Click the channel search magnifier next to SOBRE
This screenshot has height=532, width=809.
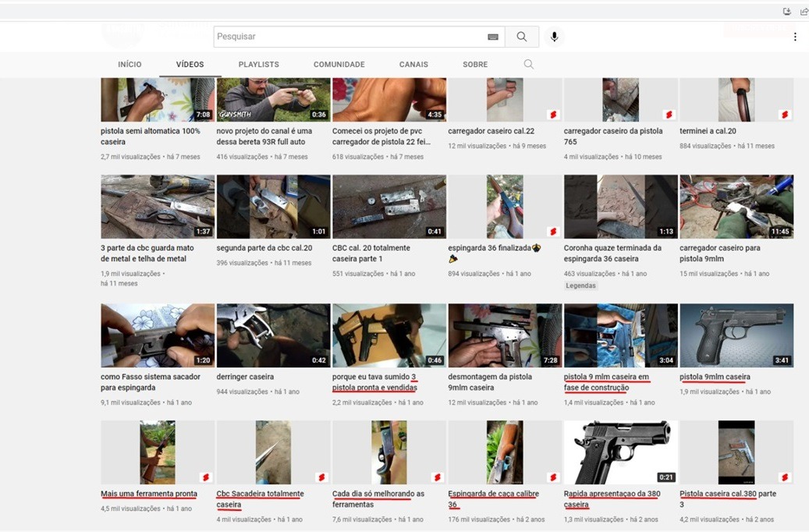[528, 65]
